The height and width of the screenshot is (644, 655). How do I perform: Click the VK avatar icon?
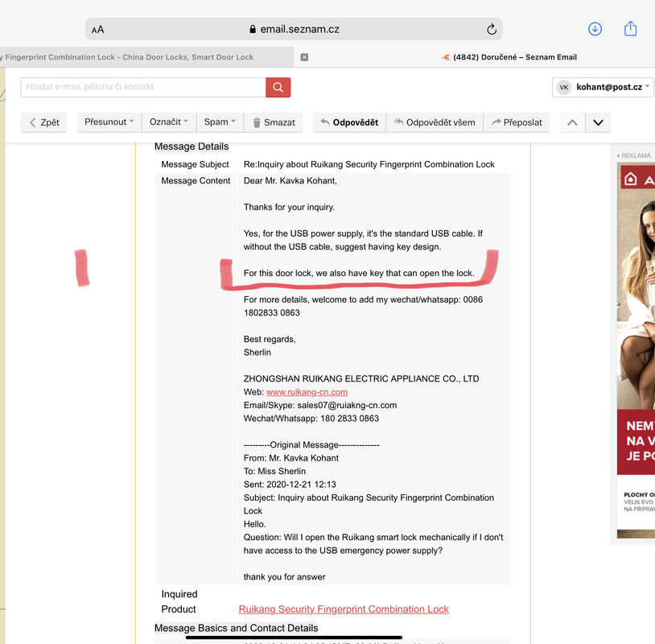[563, 87]
